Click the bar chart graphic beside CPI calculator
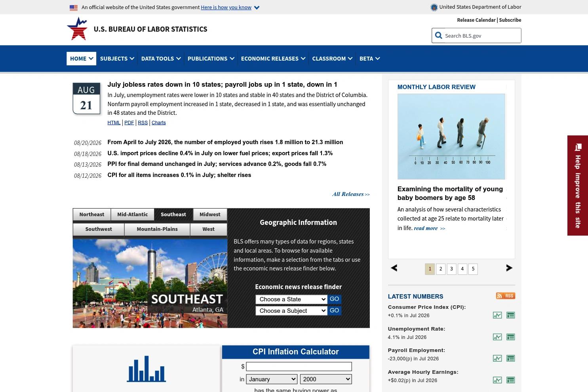588x392 pixels. [x=146, y=369]
